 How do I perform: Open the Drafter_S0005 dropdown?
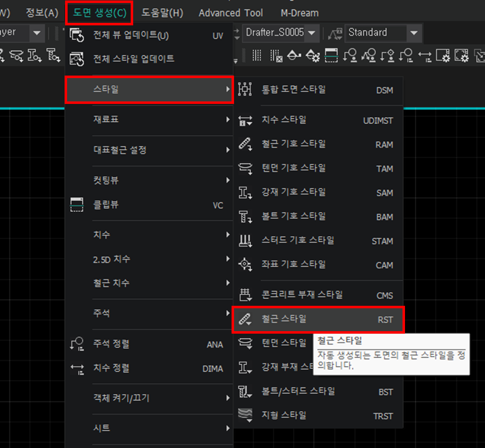(312, 33)
